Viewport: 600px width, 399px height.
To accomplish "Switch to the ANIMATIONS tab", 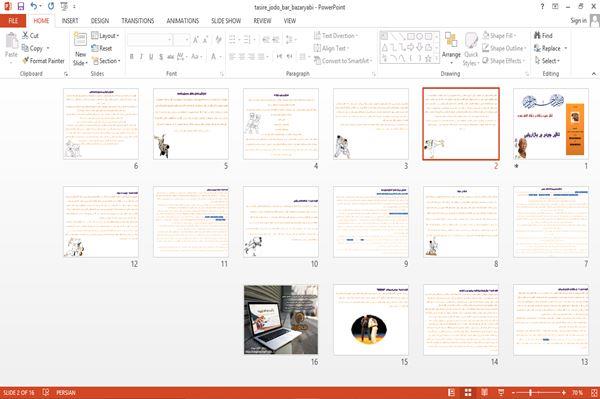I will (x=183, y=21).
